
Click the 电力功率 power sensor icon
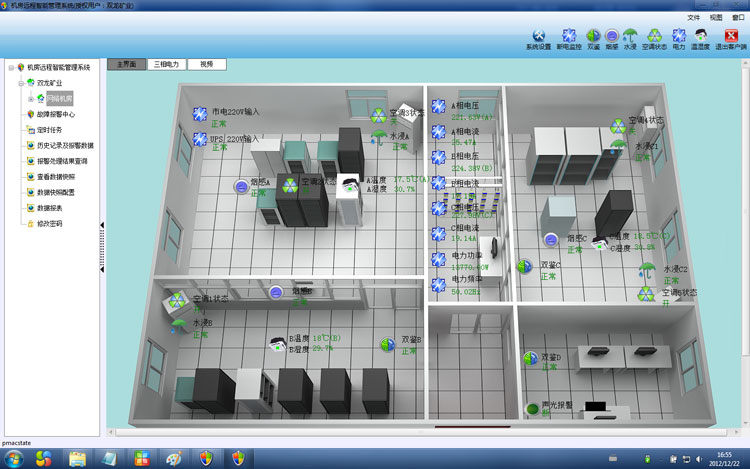438,257
